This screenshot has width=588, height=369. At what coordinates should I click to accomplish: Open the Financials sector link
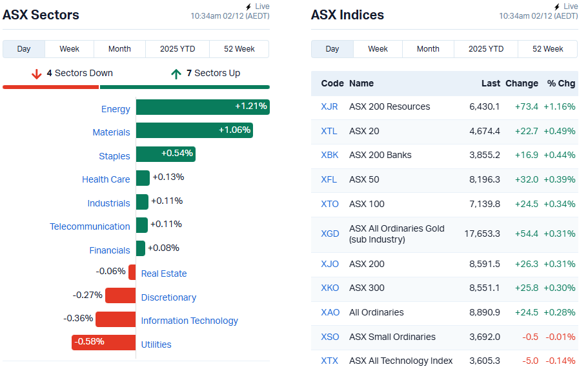point(110,250)
